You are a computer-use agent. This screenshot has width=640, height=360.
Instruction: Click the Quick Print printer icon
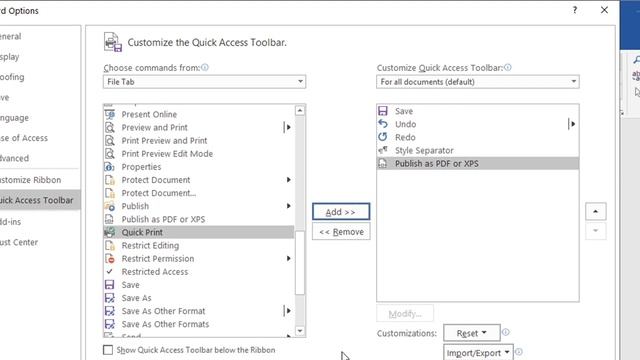110,232
